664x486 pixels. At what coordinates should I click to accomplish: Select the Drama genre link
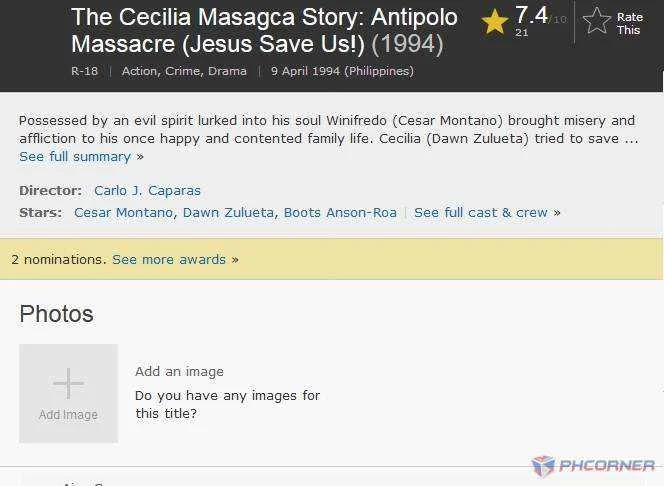coord(227,71)
